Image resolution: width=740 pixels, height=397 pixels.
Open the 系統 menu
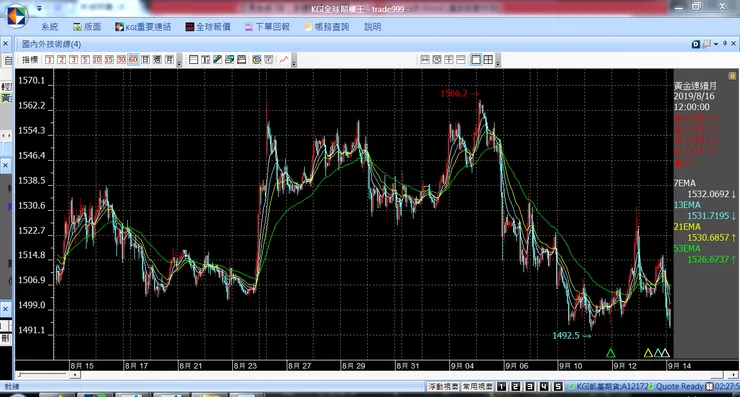[50, 27]
